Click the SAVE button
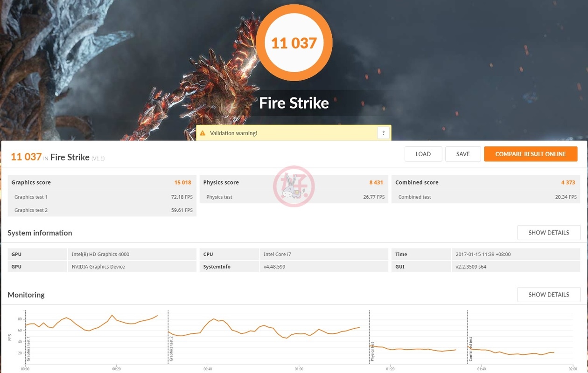The width and height of the screenshot is (588, 373). 463,154
